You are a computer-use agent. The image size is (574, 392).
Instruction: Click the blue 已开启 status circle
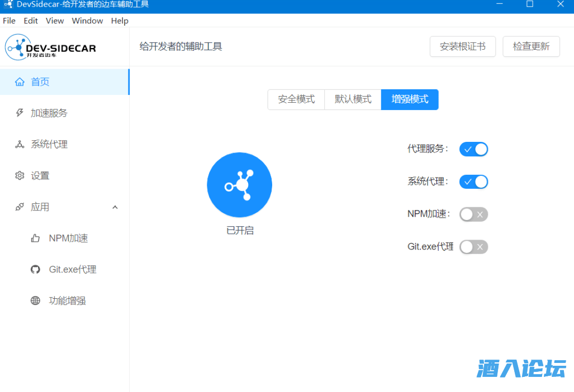pos(239,184)
